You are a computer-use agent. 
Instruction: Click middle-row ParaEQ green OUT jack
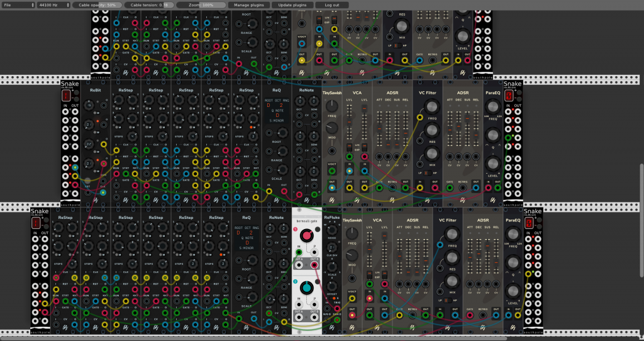[x=497, y=188]
